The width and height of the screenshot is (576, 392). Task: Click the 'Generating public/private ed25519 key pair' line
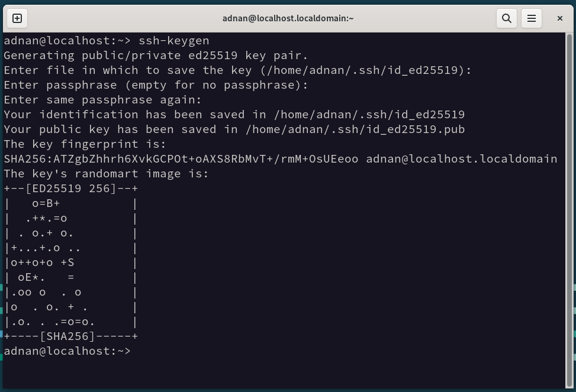(x=156, y=56)
